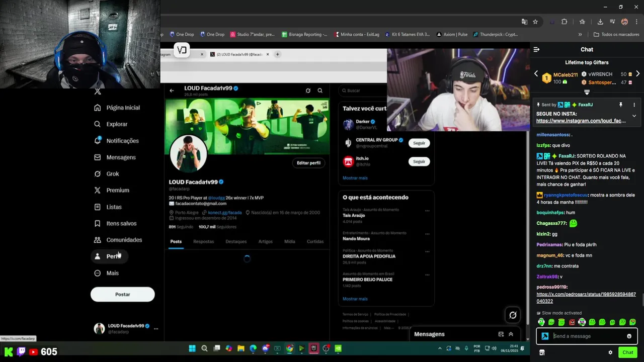Open Notificações in X sidebar
Viewport: 644px width, 362px height.
(x=117, y=141)
